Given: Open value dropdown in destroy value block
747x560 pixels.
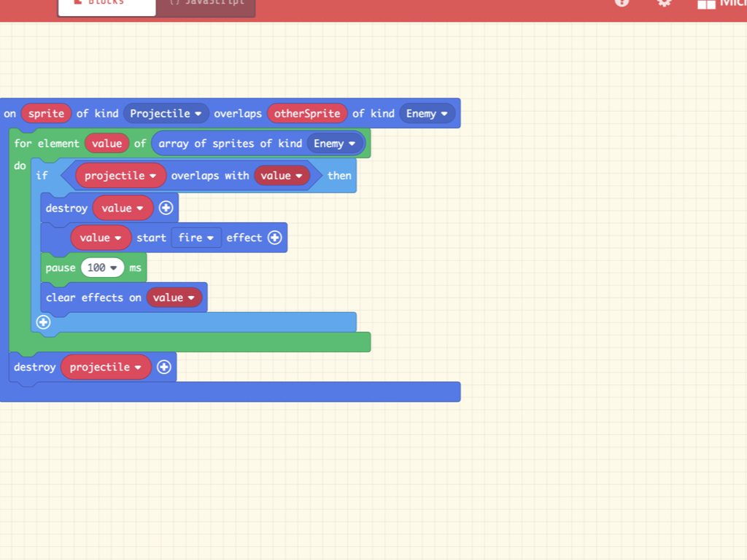Looking at the screenshot, I should (123, 208).
